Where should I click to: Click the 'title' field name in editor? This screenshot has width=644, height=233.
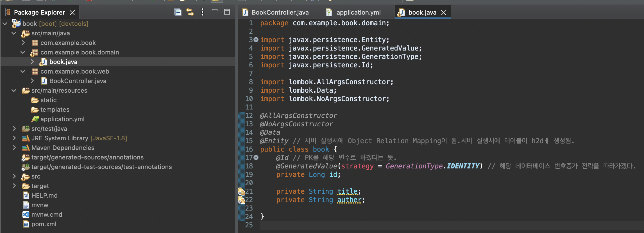pyautogui.click(x=347, y=191)
